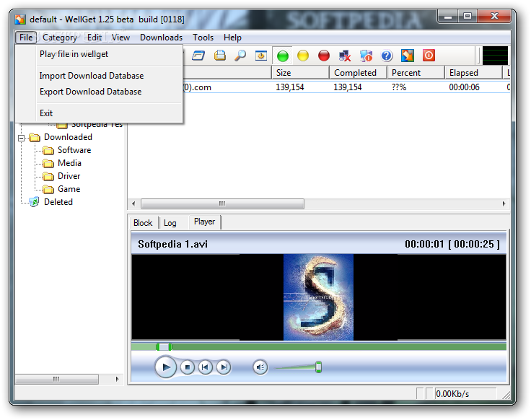Select the Game folder
531x420 pixels.
(69, 189)
